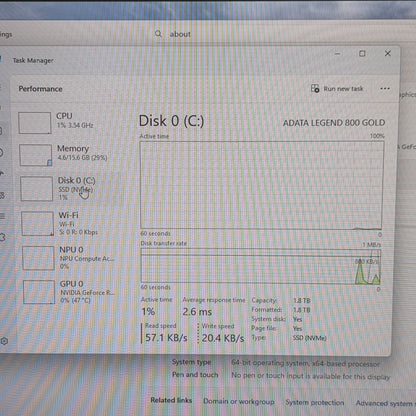The height and width of the screenshot is (416, 416).
Task: Select NPU 0 in the performance list
Action: coord(68,258)
